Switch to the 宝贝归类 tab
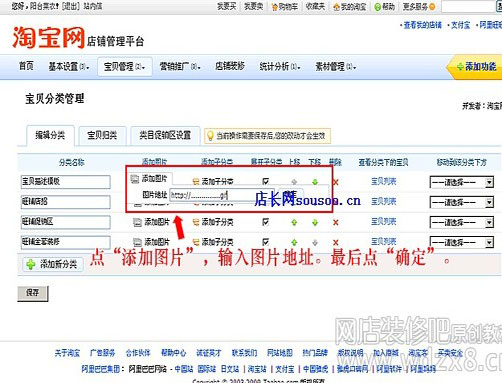502x383 pixels. 102,135
